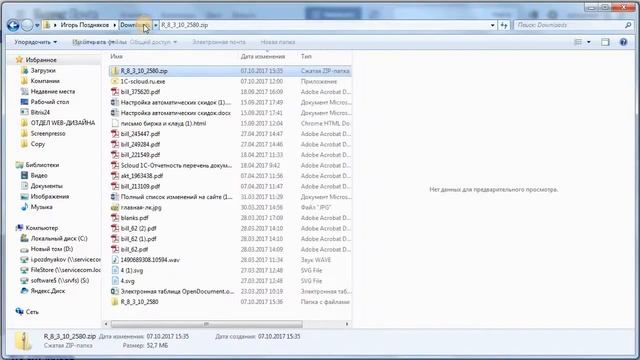Click the folder icon of R_8_3_10_2580
The height and width of the screenshot is (360, 640).
pyautogui.click(x=115, y=302)
